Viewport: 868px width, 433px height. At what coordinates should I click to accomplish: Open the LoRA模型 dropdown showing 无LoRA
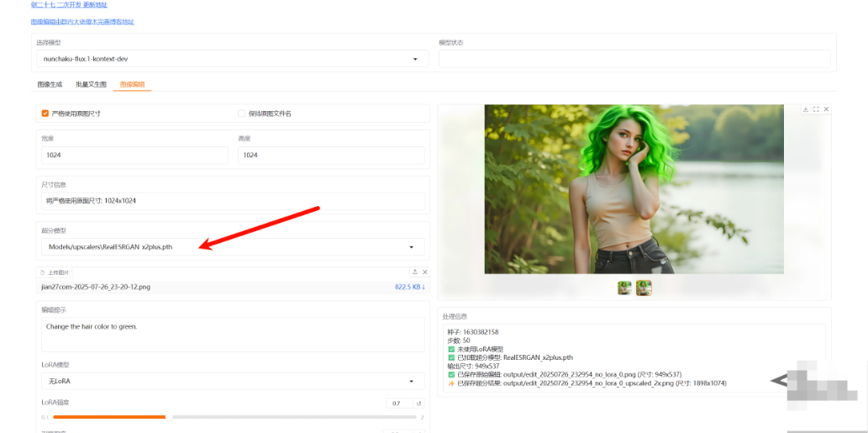click(233, 381)
